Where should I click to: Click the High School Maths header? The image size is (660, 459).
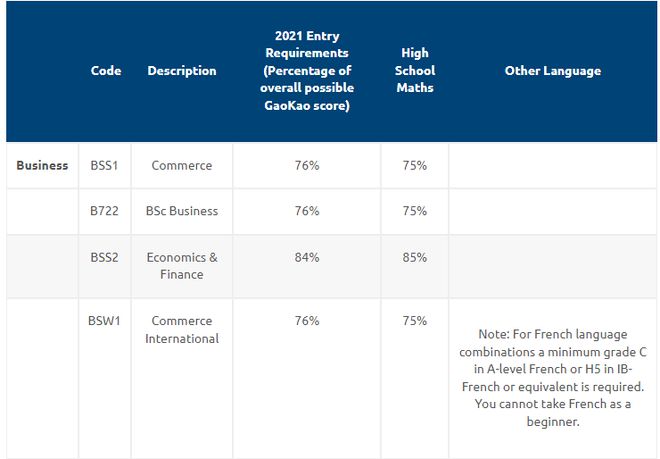click(415, 70)
